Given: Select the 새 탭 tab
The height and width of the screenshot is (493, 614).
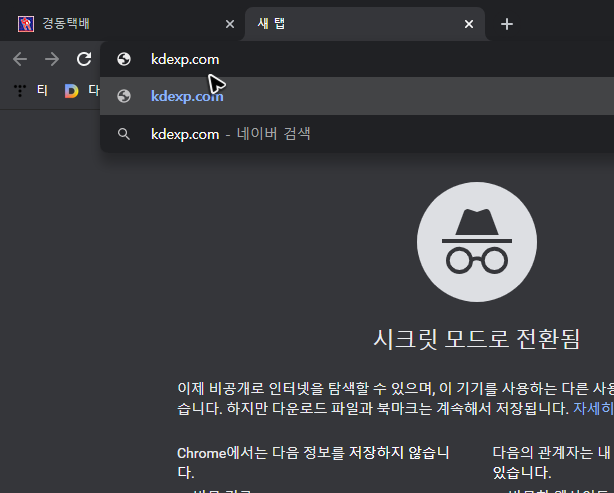Looking at the screenshot, I should tap(364, 24).
